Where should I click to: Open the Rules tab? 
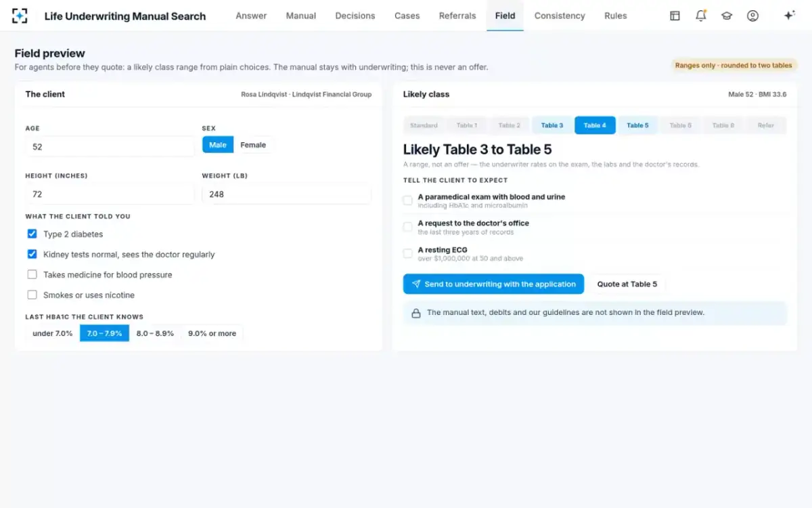[616, 16]
